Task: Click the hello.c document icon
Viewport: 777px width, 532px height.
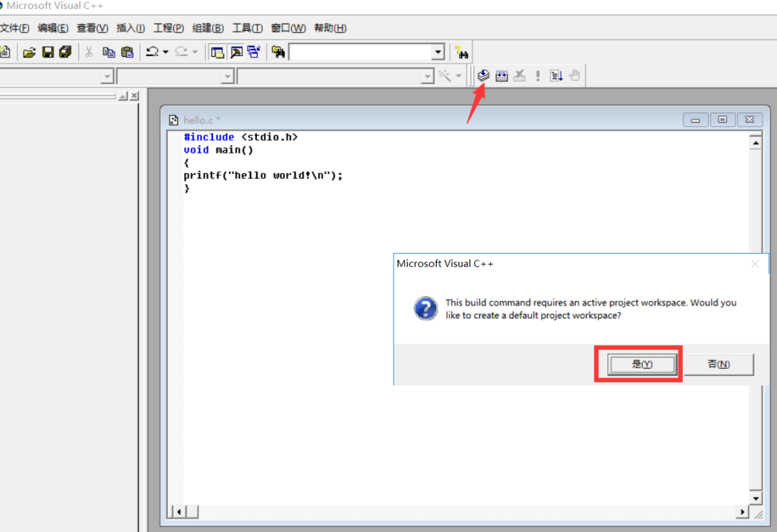Action: [173, 120]
